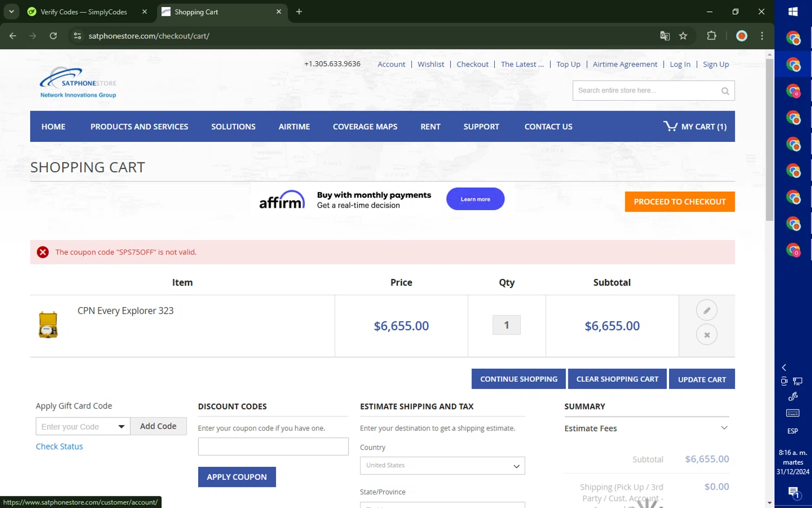The height and width of the screenshot is (508, 812).
Task: Open the Wishlist link
Action: pos(431,64)
